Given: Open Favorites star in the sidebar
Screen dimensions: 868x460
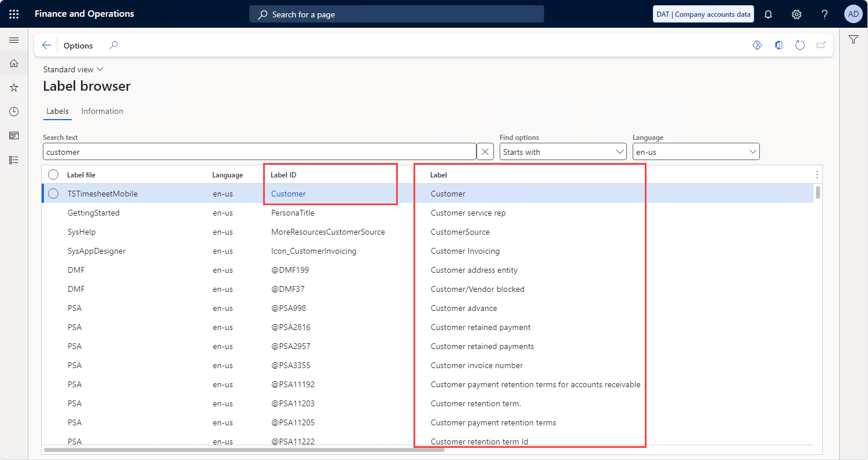Looking at the screenshot, I should (x=14, y=87).
